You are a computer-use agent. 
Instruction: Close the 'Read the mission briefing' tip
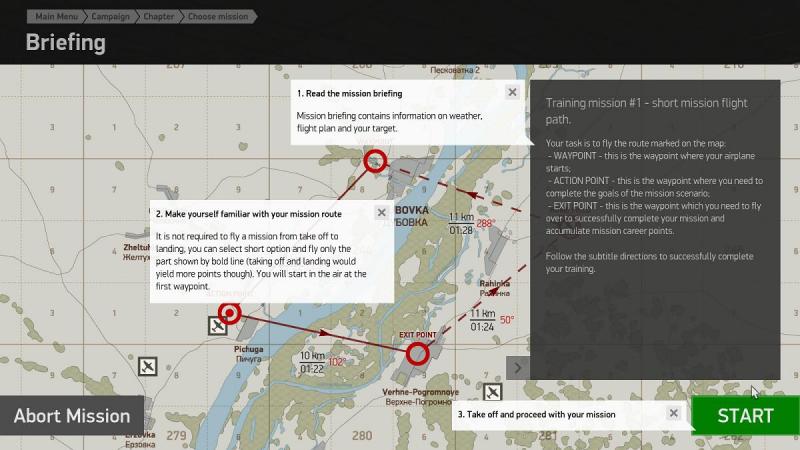coord(512,92)
